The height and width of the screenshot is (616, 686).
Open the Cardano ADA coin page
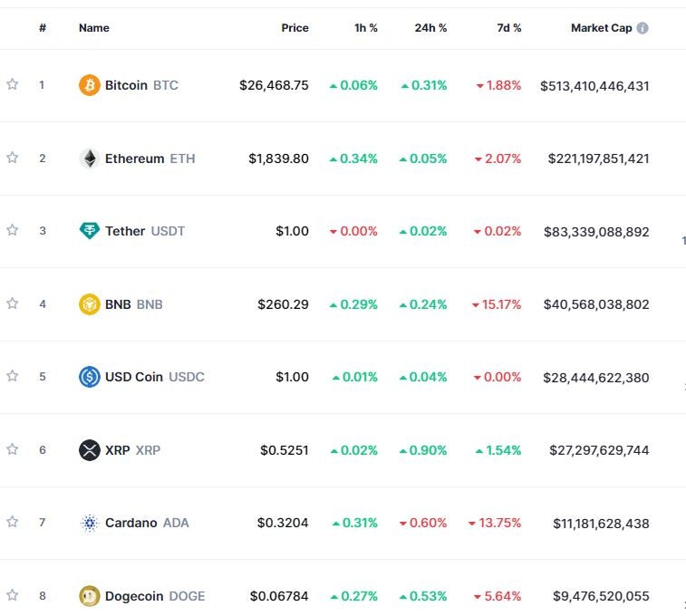pos(130,523)
